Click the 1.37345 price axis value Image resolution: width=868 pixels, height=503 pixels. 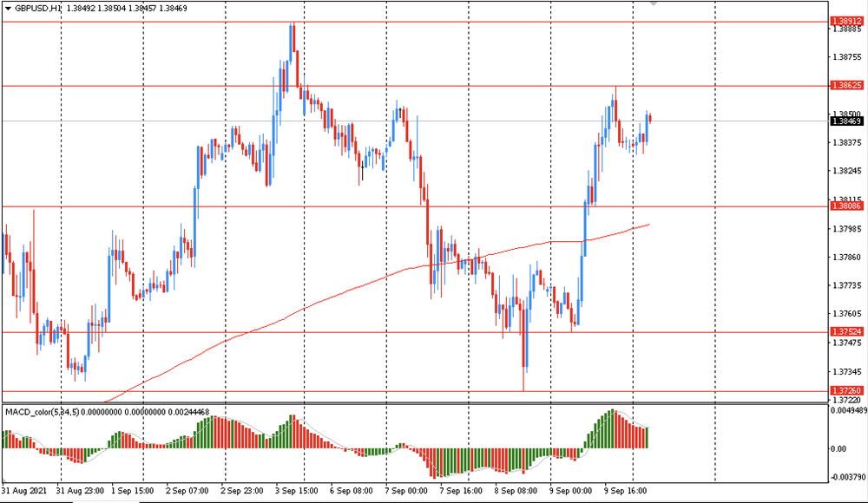[847, 372]
